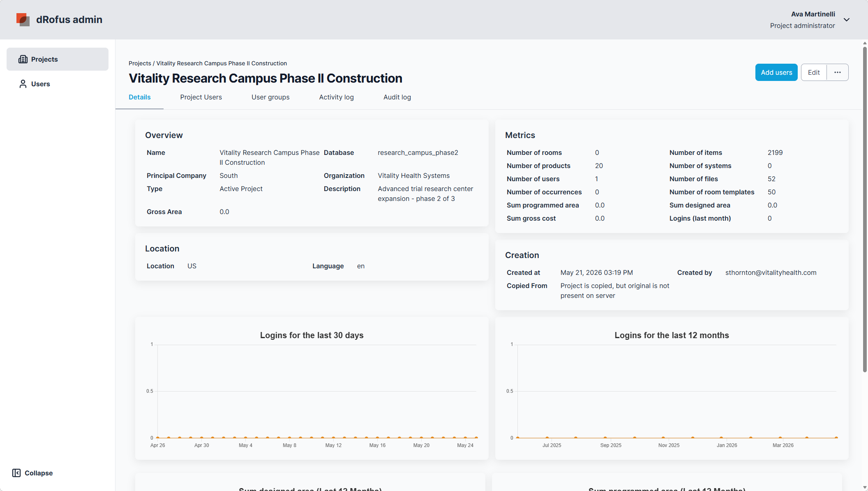868x491 pixels.
Task: Open the Projects building icon in the sidebar
Action: coord(23,59)
